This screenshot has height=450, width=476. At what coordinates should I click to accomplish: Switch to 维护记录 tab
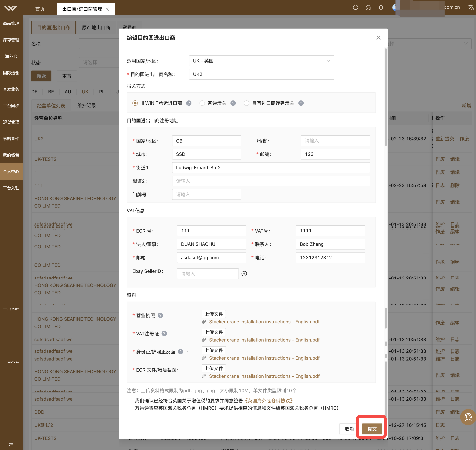coord(87,106)
